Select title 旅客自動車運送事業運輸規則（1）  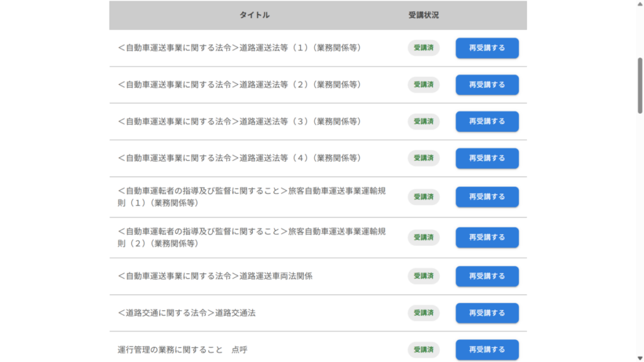(x=252, y=197)
